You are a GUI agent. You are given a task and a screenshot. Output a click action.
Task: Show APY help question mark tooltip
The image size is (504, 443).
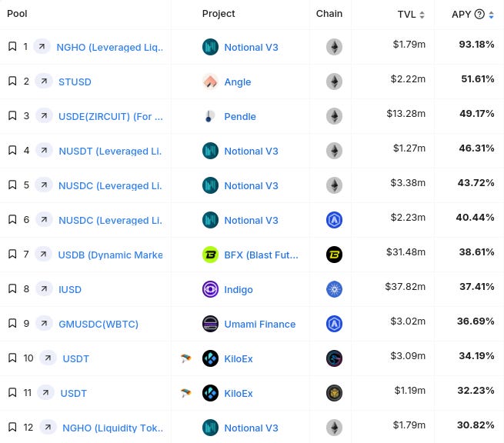[479, 14]
